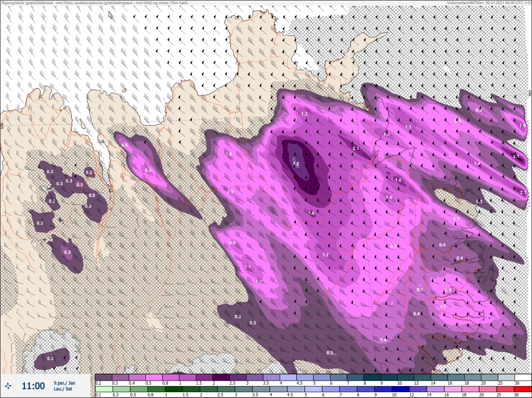Click the 'Lau./ Sat' weekday text
The height and width of the screenshot is (398, 532).
[63, 389]
